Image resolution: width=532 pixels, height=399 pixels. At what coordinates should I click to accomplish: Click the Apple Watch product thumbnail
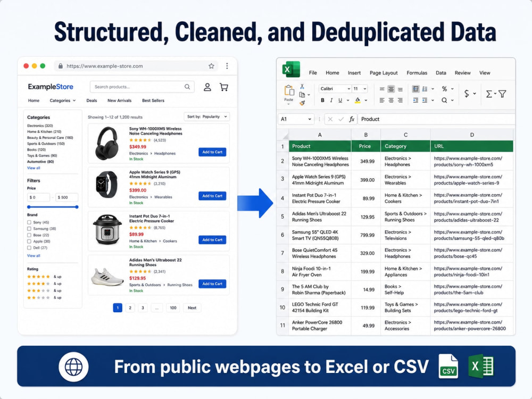(106, 185)
